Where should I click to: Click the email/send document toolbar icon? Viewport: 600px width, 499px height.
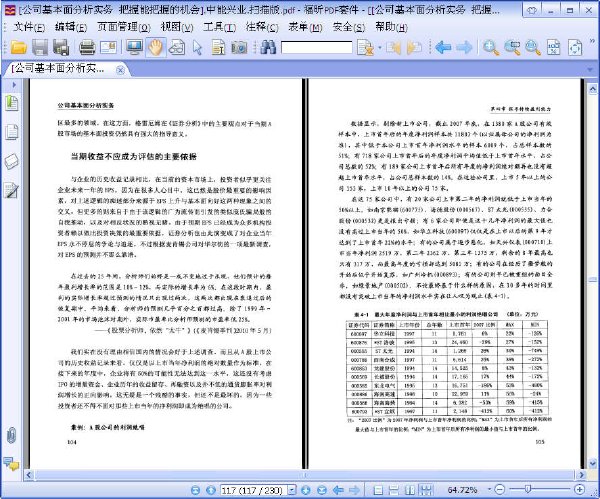108,47
